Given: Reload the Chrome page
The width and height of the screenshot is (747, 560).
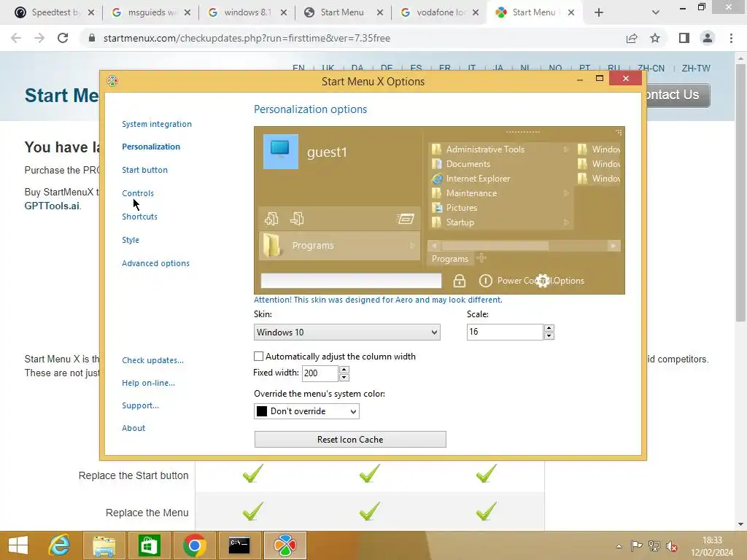Looking at the screenshot, I should (63, 38).
